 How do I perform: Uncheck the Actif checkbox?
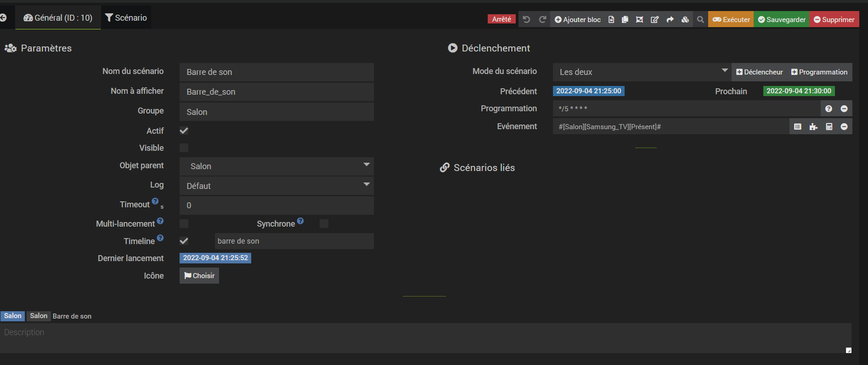coord(184,131)
